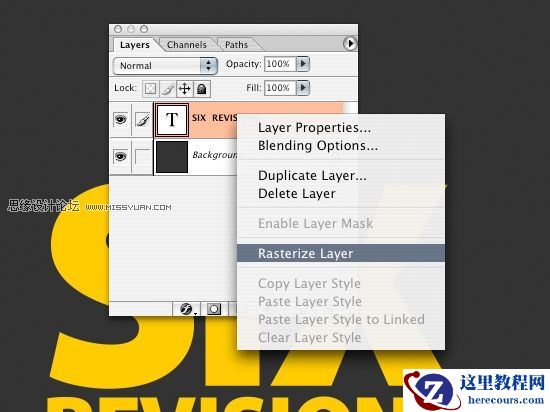This screenshot has height=412, width=550.
Task: Switch to the Channels tab
Action: 187,45
